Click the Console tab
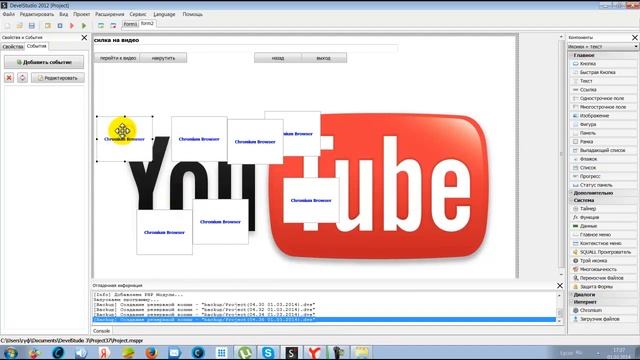 click(x=102, y=331)
